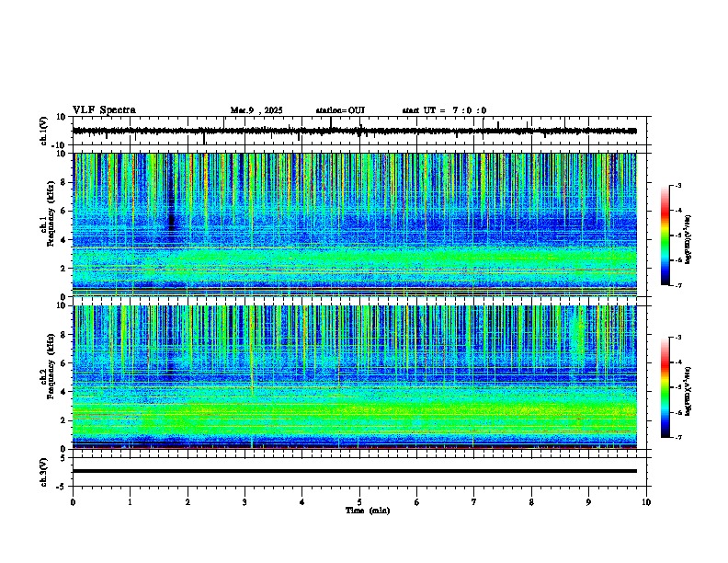Click the ch.3 flat voltage trace
The height and width of the screenshot is (563, 728).
coord(355,471)
